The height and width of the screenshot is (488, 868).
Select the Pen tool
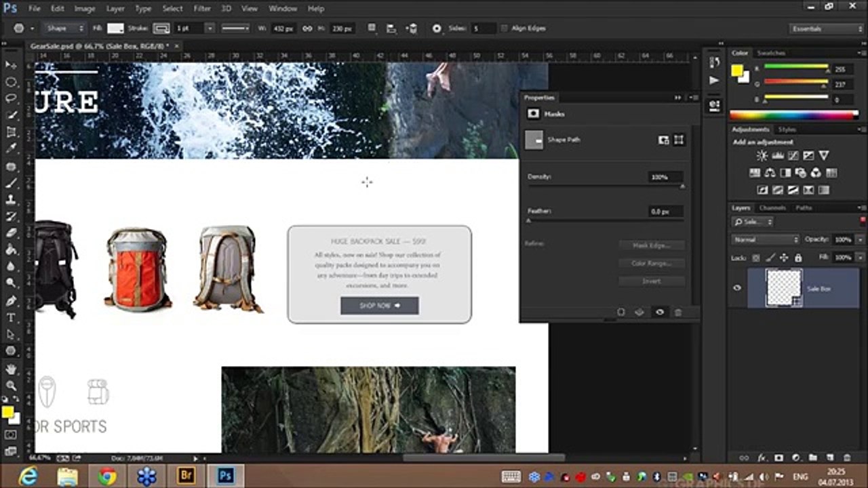click(x=11, y=301)
